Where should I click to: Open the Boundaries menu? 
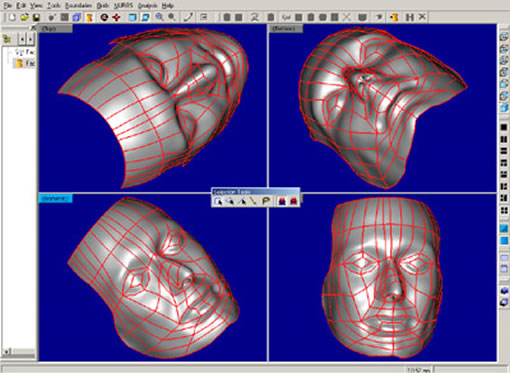(x=78, y=6)
